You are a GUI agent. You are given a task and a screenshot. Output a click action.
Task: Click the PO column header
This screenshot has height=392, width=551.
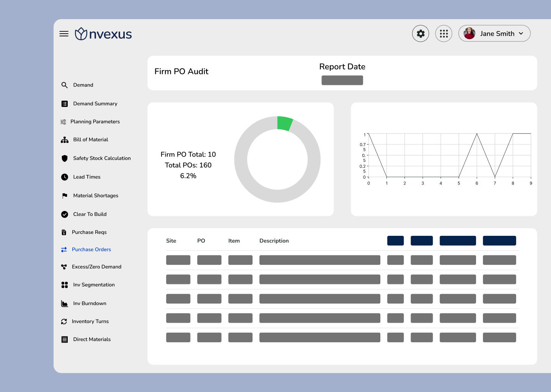click(201, 241)
